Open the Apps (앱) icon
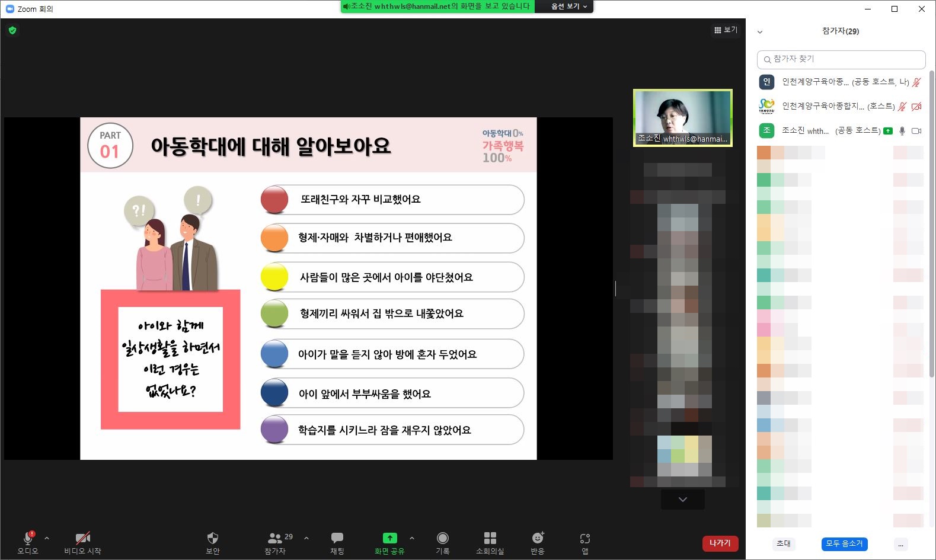The height and width of the screenshot is (560, 936). [x=584, y=538]
